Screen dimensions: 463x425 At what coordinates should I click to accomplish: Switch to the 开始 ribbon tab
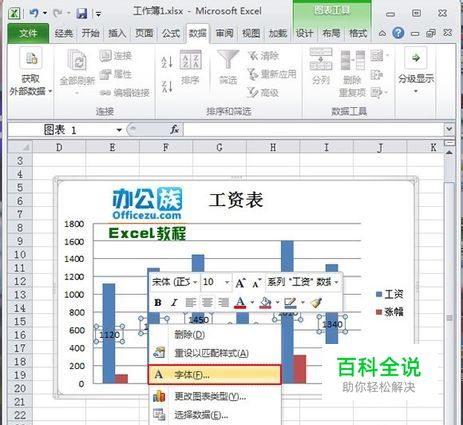(90, 33)
